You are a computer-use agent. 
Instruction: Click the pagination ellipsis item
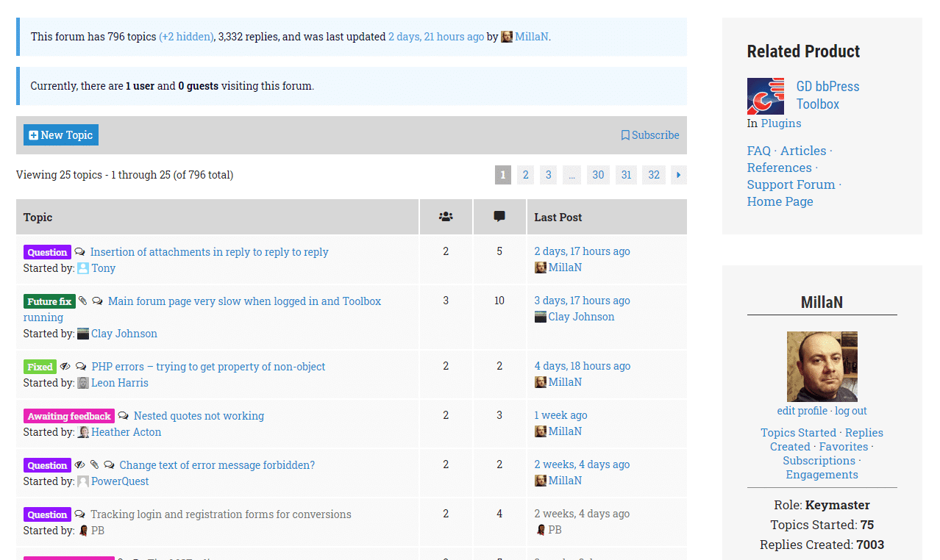click(x=572, y=175)
